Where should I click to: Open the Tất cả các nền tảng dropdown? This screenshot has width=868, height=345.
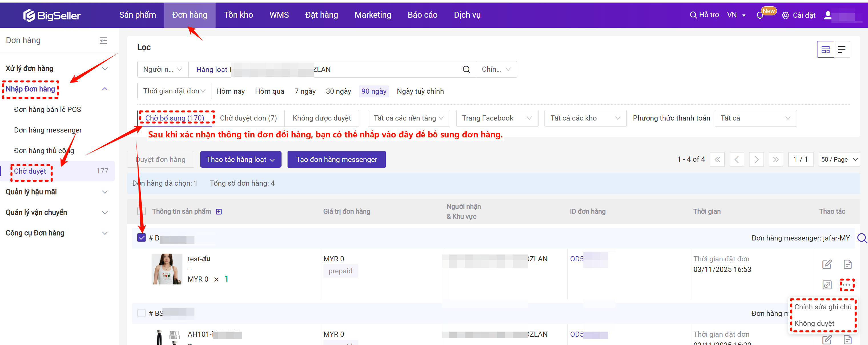(408, 118)
